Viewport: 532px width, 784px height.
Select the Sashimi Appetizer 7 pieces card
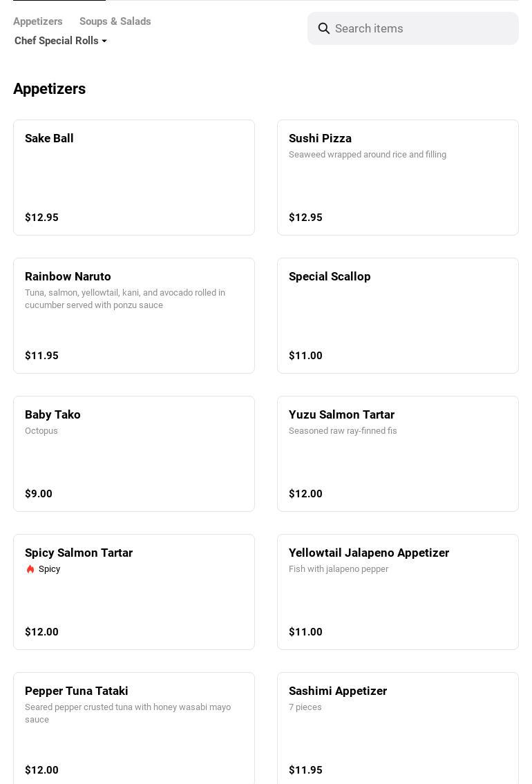tap(398, 729)
